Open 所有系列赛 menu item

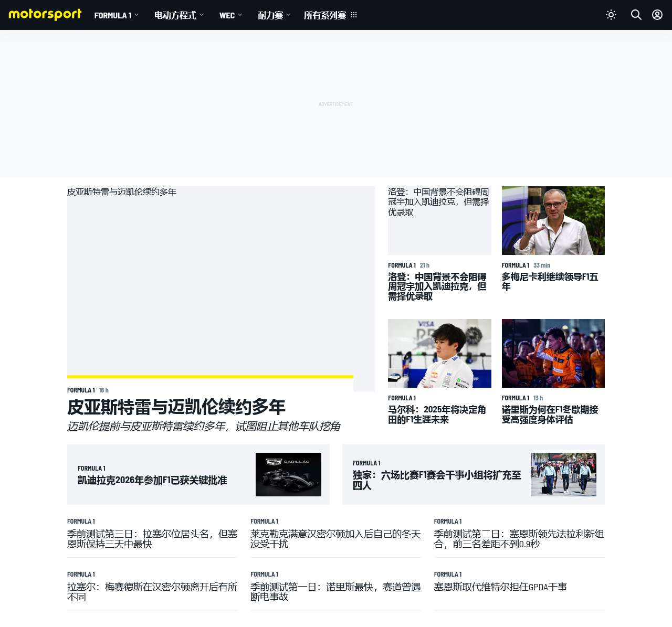click(325, 15)
